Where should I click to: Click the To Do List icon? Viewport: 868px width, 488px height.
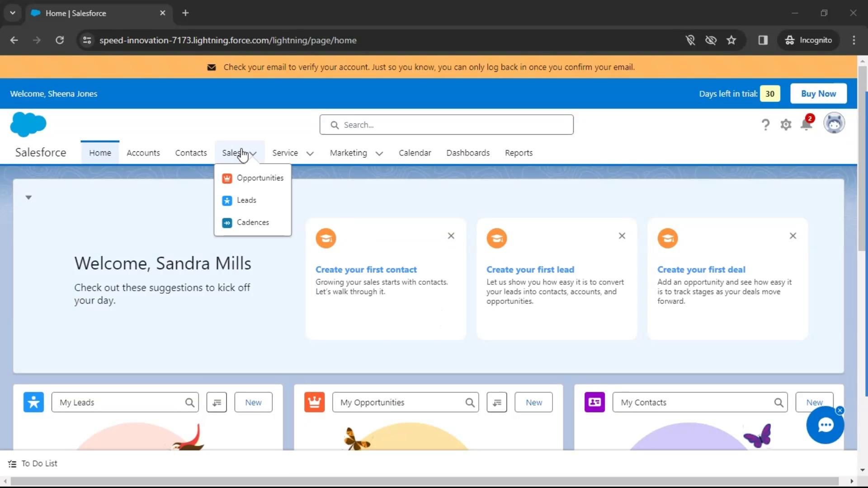pos(12,464)
